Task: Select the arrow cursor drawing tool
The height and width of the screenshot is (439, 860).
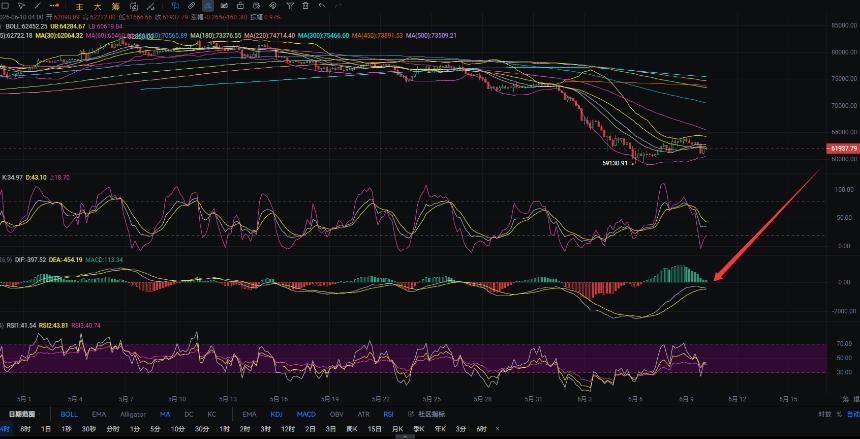Action: 21,6
